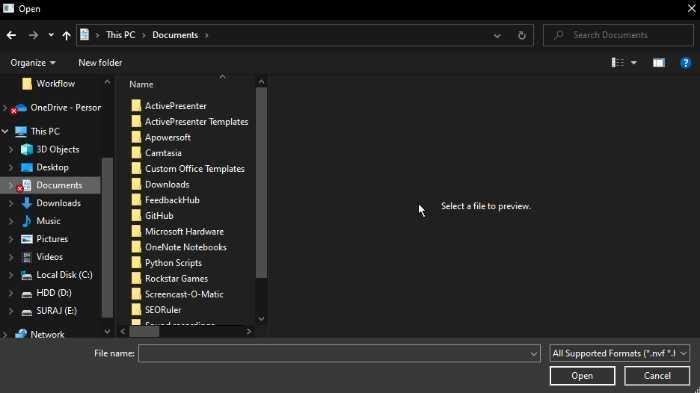Viewport: 700px width, 393px height.
Task: Click the file list scroll down arrow
Action: (261, 319)
